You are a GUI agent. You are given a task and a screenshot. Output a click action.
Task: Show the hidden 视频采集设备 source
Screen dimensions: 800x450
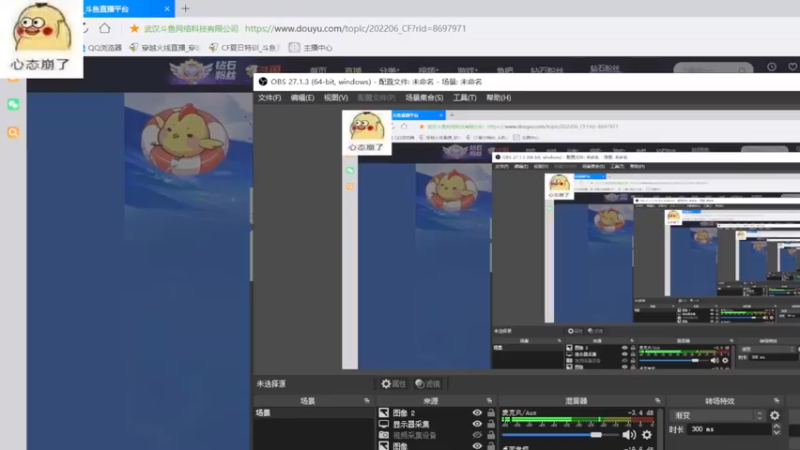coord(477,435)
